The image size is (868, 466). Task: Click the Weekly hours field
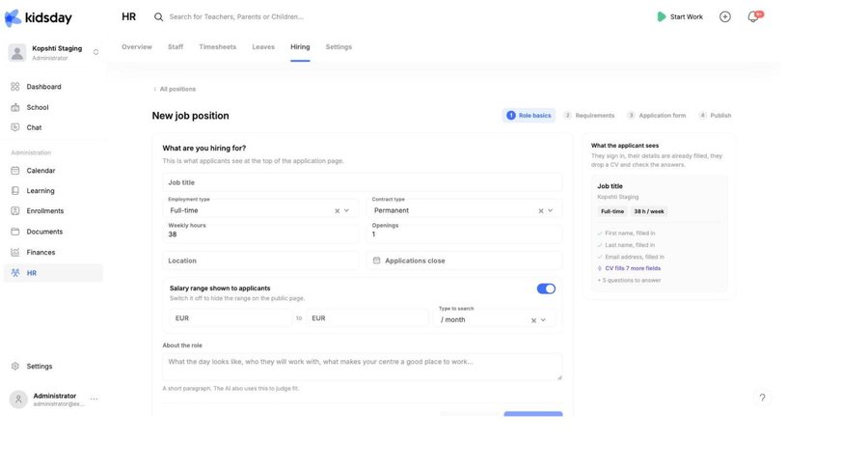[x=260, y=232]
